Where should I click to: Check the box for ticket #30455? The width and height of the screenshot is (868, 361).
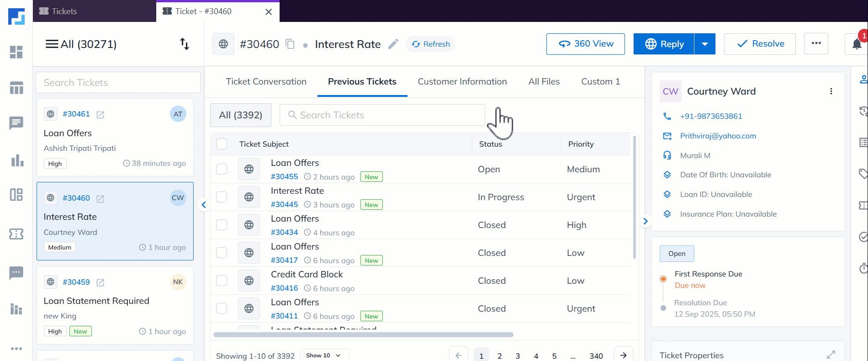coord(222,169)
